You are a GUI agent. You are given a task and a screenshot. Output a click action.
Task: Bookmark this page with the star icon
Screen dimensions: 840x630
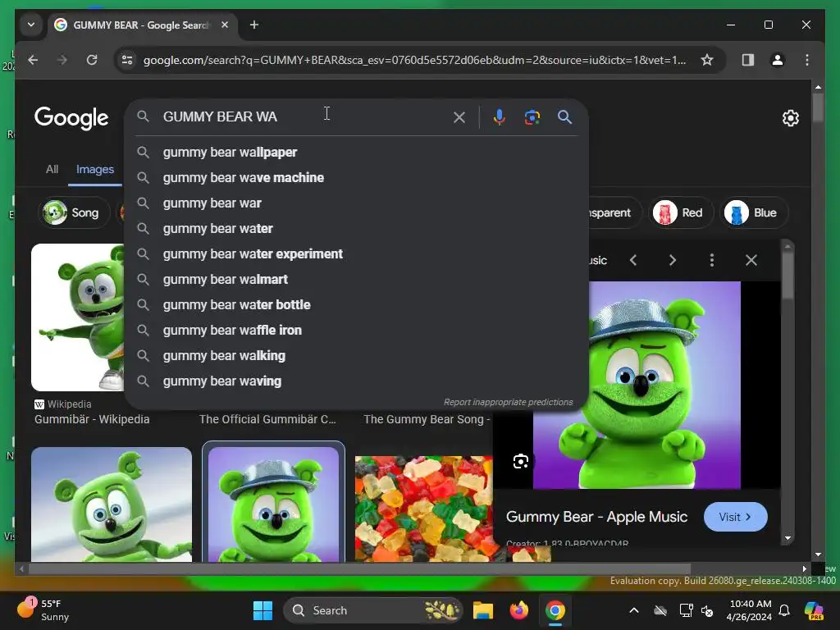[707, 60]
